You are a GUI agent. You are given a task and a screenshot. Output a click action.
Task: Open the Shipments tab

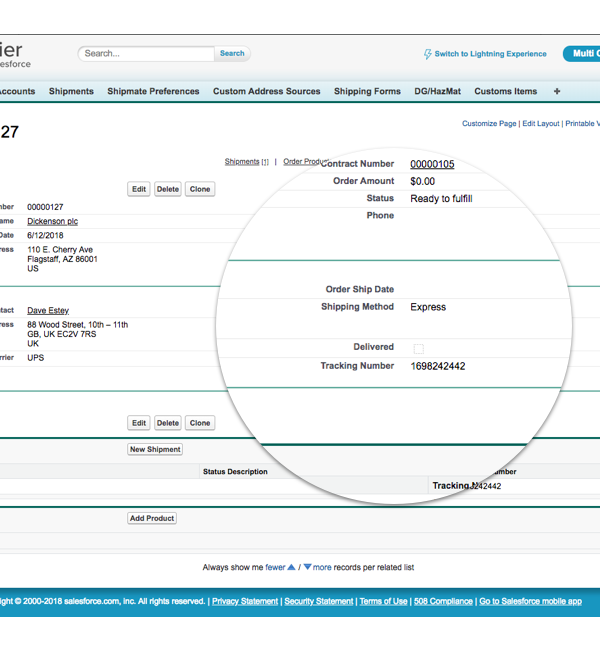coord(71,91)
